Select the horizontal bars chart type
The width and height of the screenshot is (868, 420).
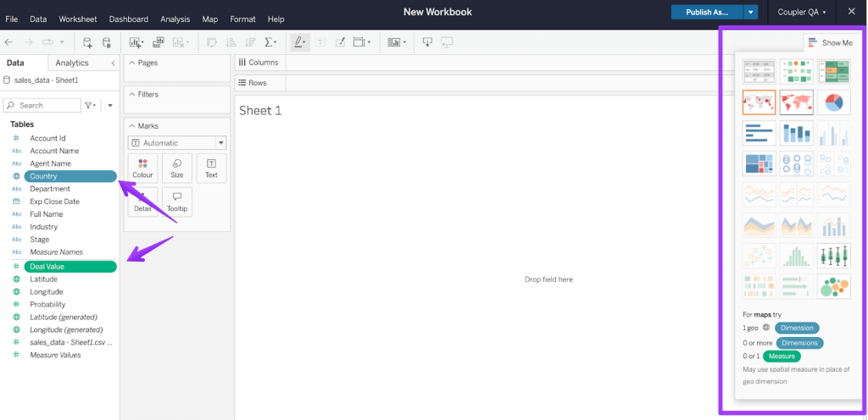[x=759, y=133]
